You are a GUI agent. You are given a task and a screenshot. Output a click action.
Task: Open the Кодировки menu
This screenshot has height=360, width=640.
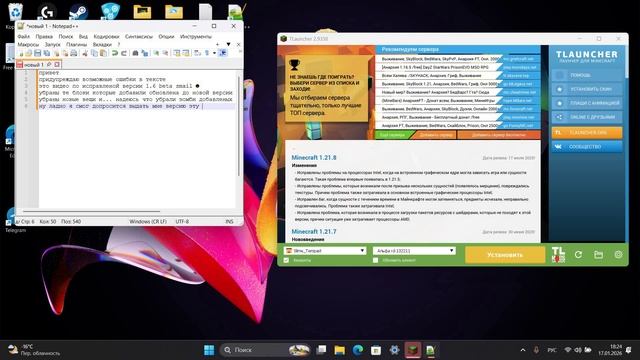pyautogui.click(x=106, y=36)
